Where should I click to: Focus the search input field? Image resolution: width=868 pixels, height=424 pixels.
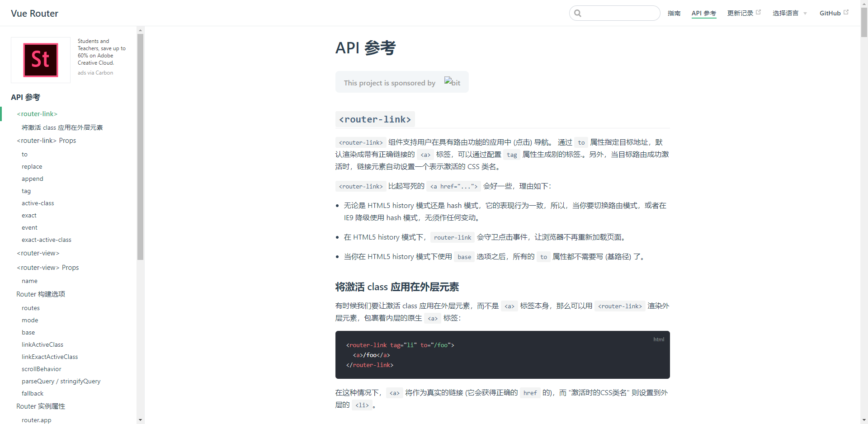tap(615, 13)
